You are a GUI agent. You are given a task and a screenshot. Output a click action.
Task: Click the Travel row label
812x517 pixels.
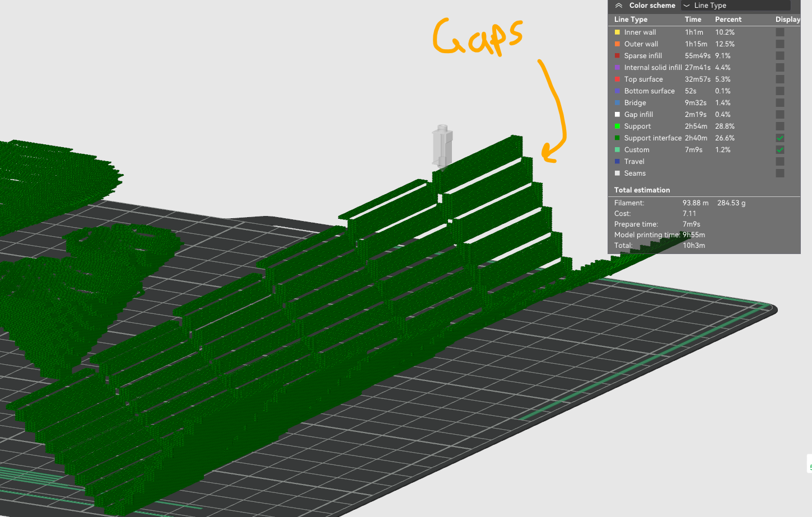tap(634, 162)
